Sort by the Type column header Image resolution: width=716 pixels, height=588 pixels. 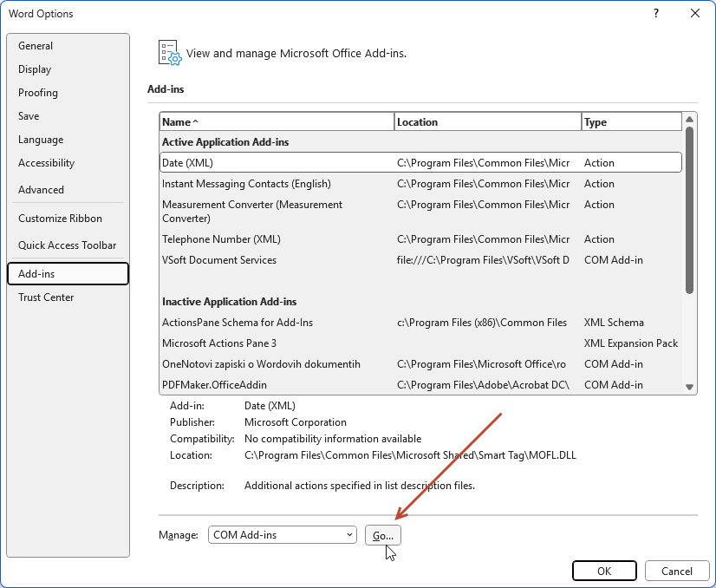tap(632, 122)
